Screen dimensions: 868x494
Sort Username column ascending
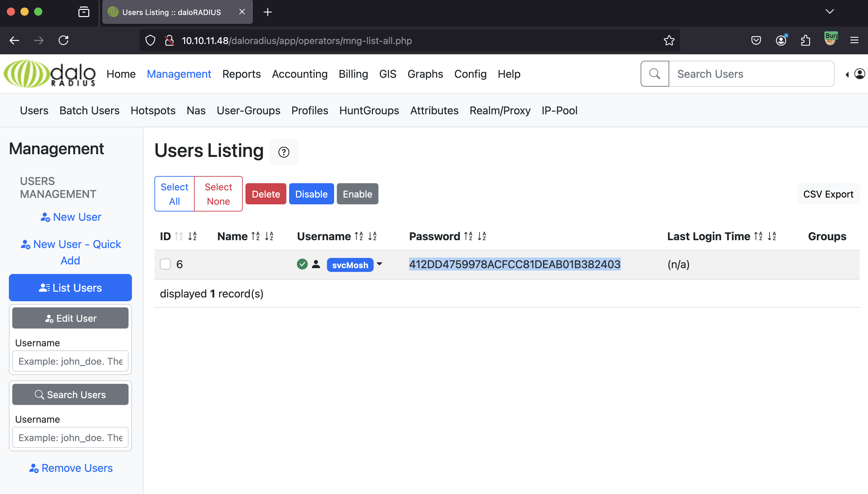tap(359, 236)
